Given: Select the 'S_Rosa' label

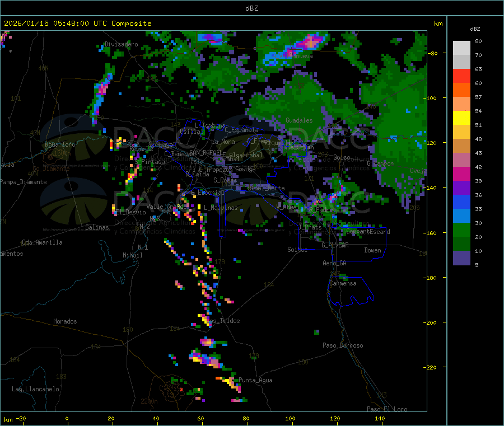Looking at the screenshot, I should point(225,180).
